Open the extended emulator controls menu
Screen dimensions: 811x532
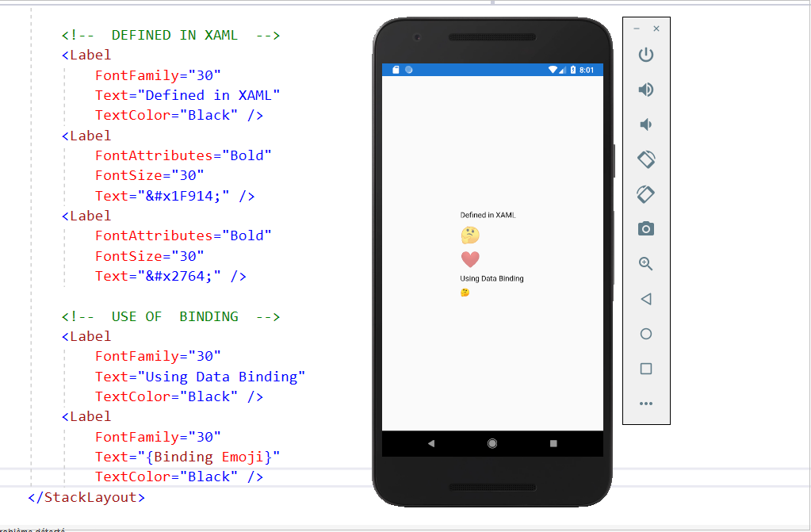tap(645, 404)
